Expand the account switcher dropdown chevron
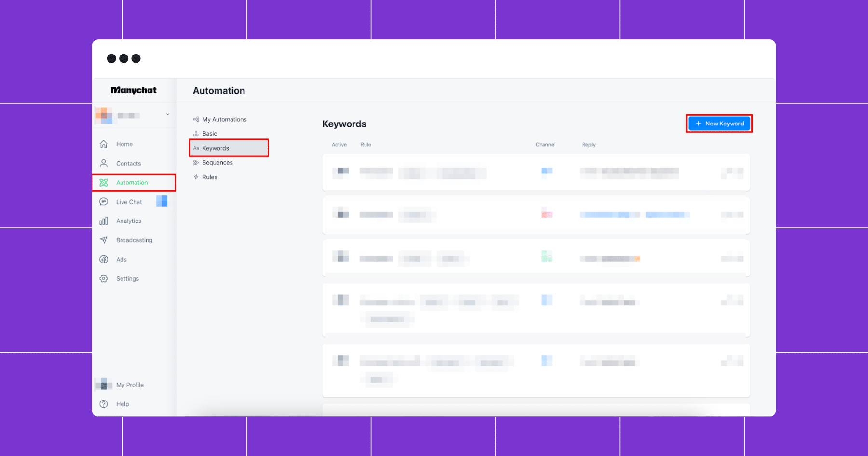The image size is (868, 456). point(168,114)
